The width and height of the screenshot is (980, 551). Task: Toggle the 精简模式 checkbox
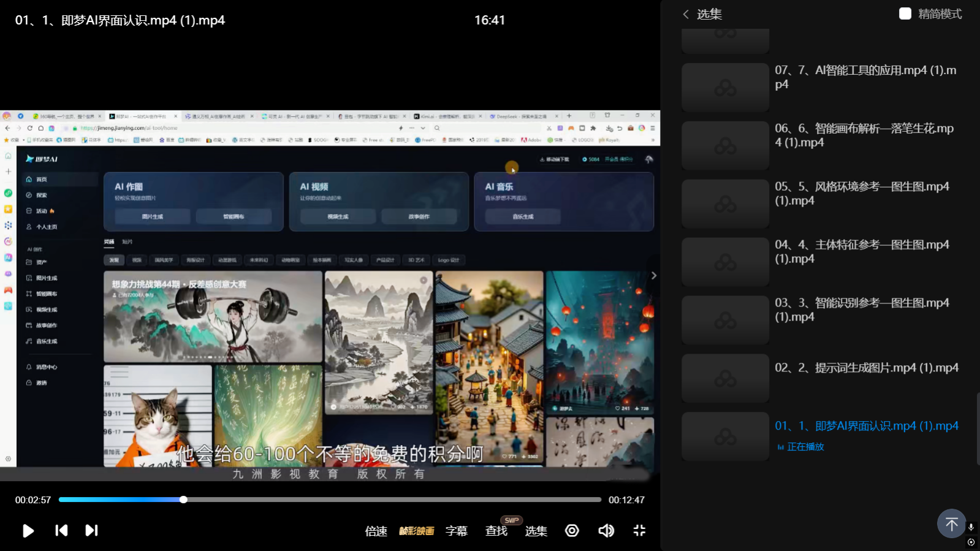pos(905,13)
